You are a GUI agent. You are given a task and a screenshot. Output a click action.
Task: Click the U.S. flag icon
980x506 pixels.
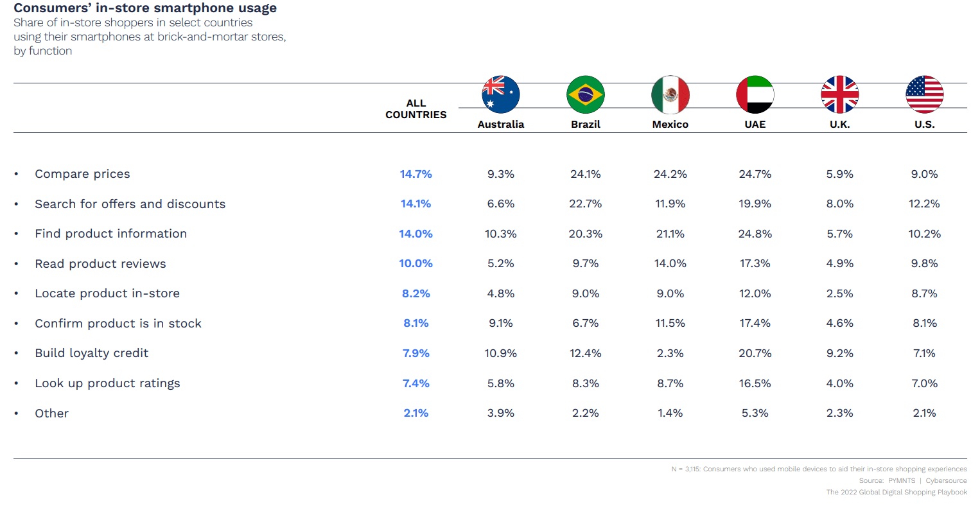click(925, 94)
